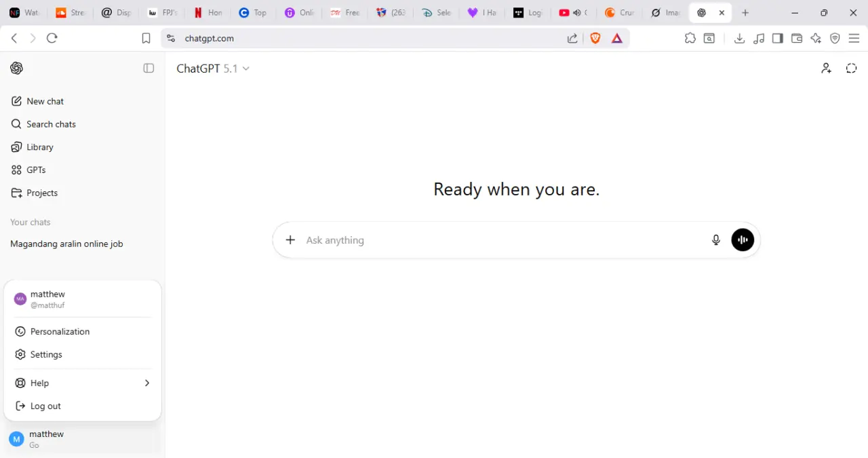868x458 pixels.
Task: Click the plus attach button in the prompt box
Action: coord(290,240)
